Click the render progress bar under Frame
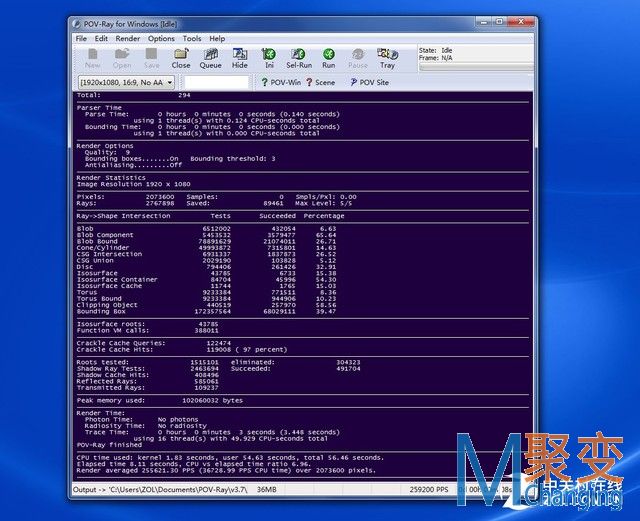This screenshot has height=521, width=640. tap(476, 67)
